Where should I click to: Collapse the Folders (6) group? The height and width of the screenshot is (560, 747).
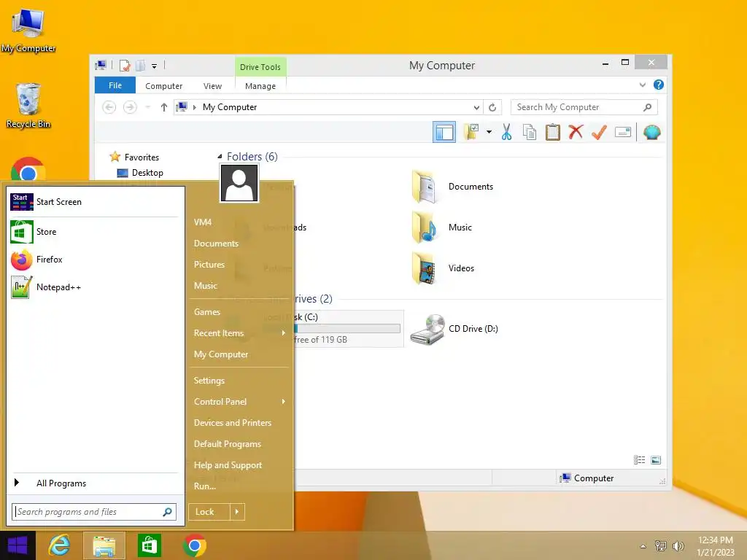click(x=220, y=157)
